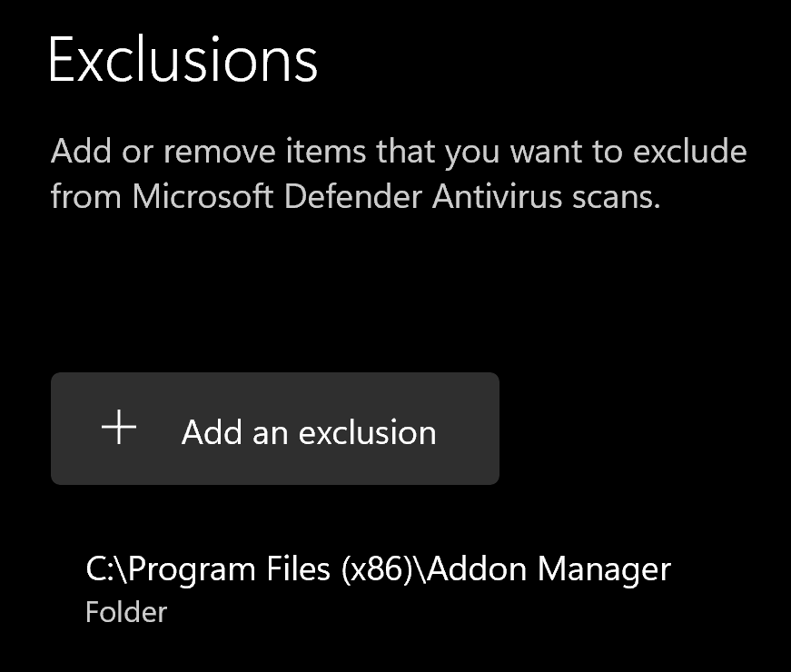This screenshot has height=672, width=791.
Task: Click the Folder label under exclusion path
Action: click(126, 612)
